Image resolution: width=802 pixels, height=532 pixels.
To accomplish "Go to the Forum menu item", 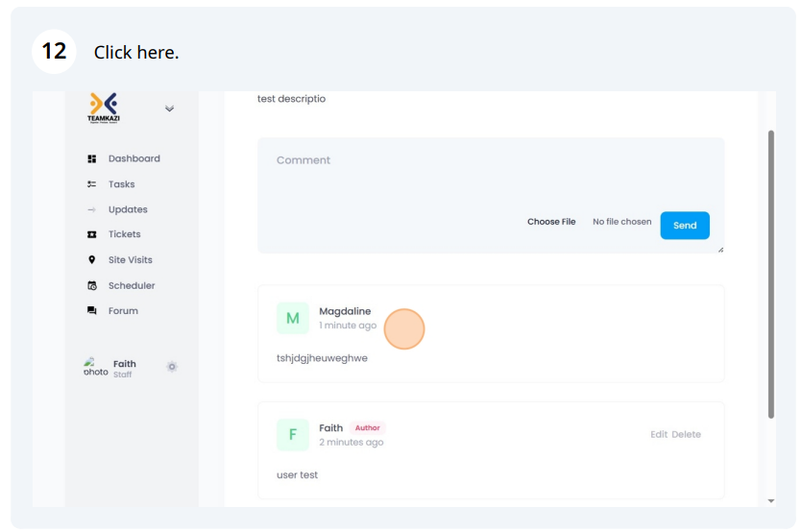I will 123,311.
